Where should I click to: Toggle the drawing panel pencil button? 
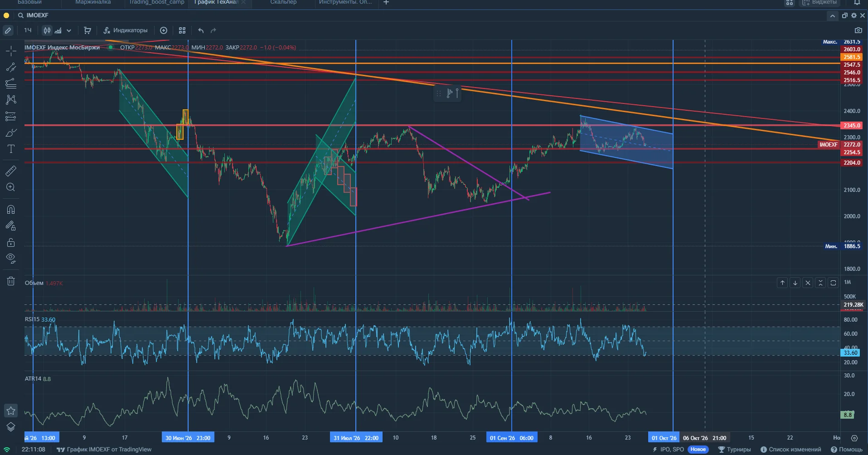[8, 30]
